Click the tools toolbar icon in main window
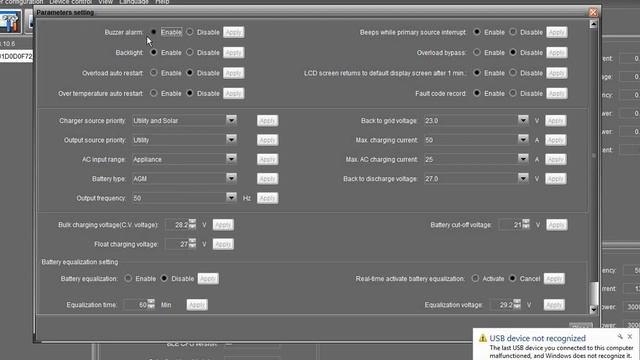The width and height of the screenshot is (640, 360). click(10, 22)
